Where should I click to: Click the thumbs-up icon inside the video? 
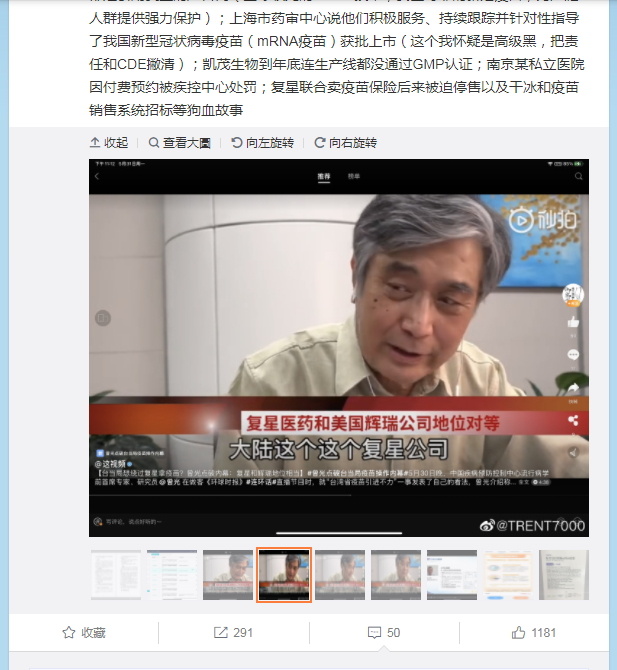coord(573,322)
